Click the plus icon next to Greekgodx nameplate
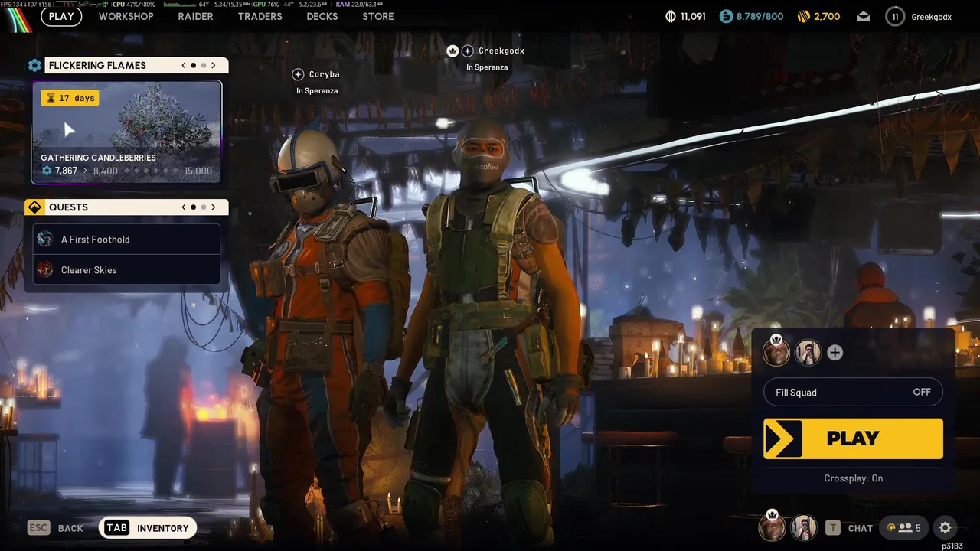Viewport: 980px width, 551px height. pyautogui.click(x=468, y=51)
